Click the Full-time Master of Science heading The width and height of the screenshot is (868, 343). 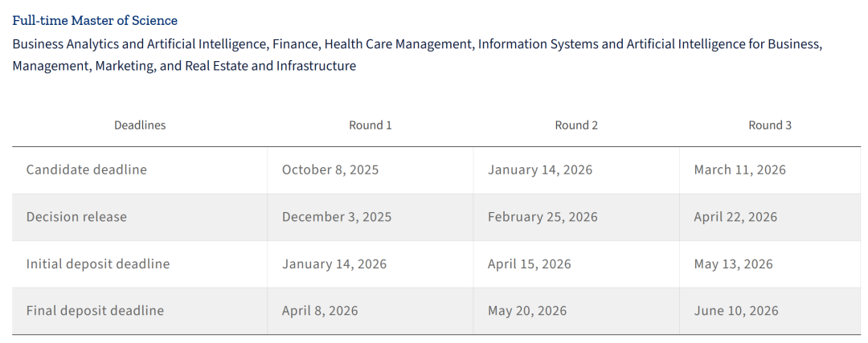click(95, 21)
